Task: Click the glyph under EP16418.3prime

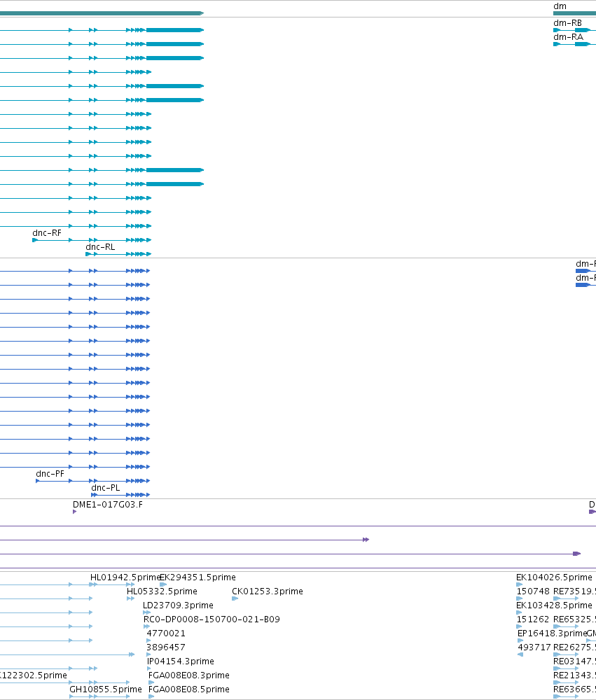Action: [520, 640]
